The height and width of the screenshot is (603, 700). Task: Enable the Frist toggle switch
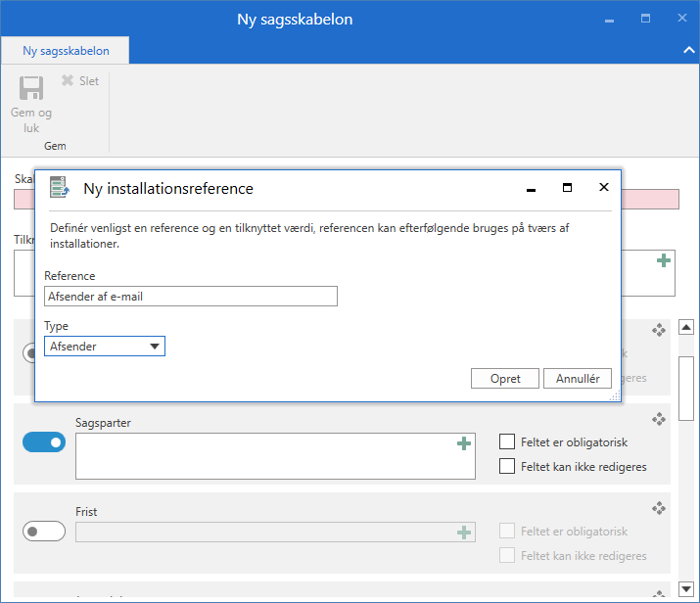tap(44, 532)
